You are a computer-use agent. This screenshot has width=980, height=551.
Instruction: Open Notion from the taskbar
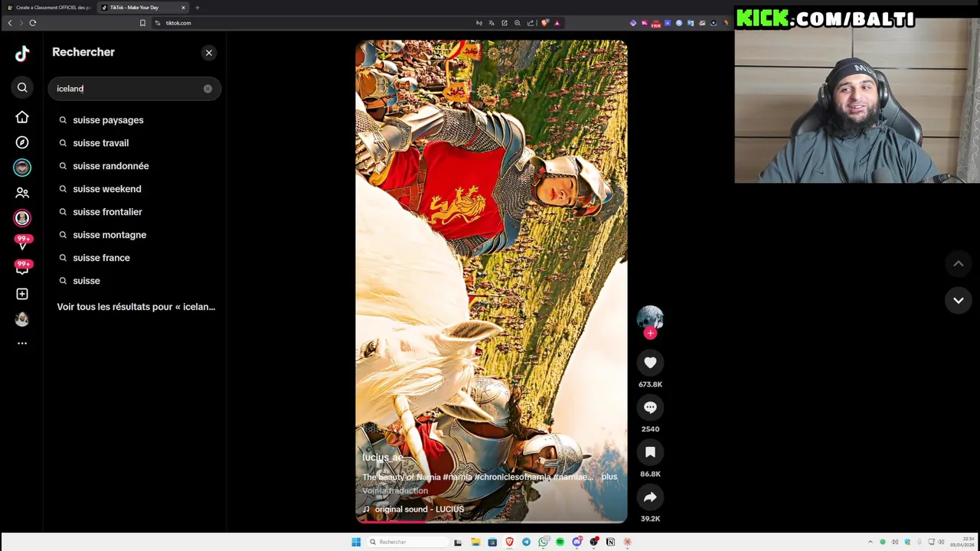(x=610, y=542)
